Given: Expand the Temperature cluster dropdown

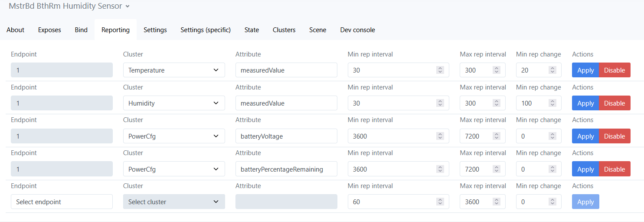Looking at the screenshot, I should 174,70.
